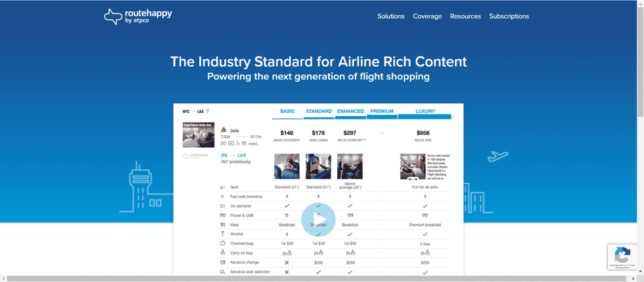This screenshot has width=644, height=282.
Task: Click the blue LAX airport code link
Action: click(242, 155)
